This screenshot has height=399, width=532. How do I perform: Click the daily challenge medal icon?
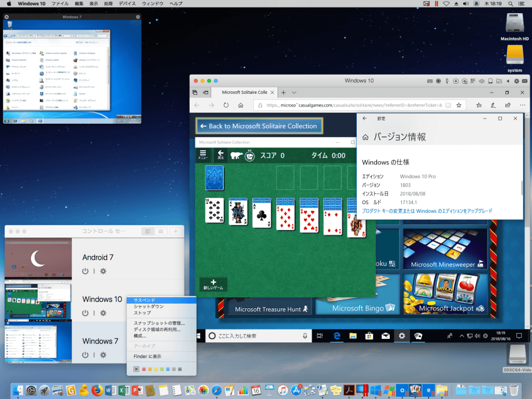pyautogui.click(x=250, y=156)
